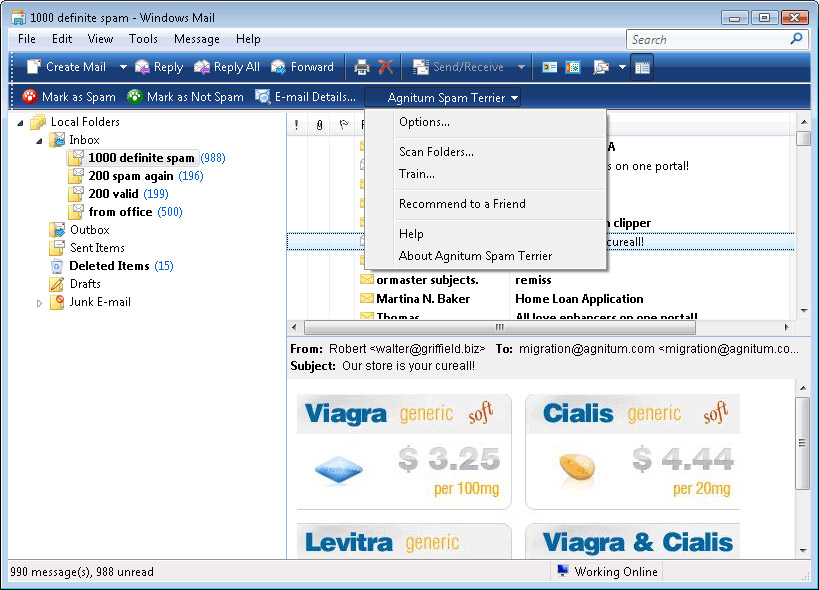819x590 pixels.
Task: Click the Home Loan Application subject
Action: (x=579, y=299)
